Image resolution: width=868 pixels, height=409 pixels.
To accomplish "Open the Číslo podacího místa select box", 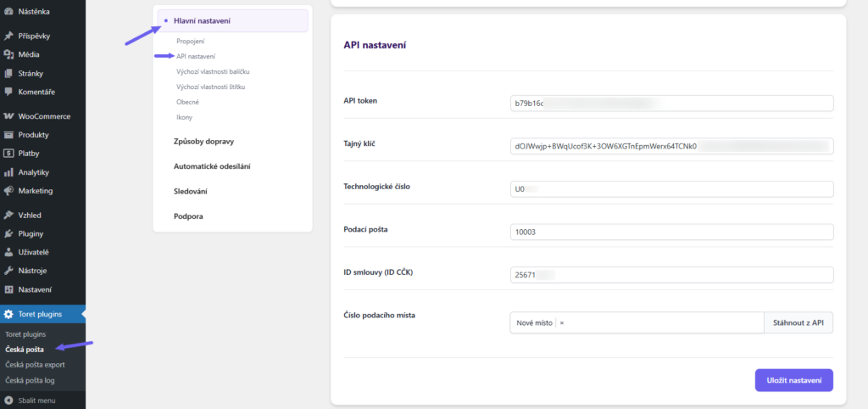I will coord(637,322).
